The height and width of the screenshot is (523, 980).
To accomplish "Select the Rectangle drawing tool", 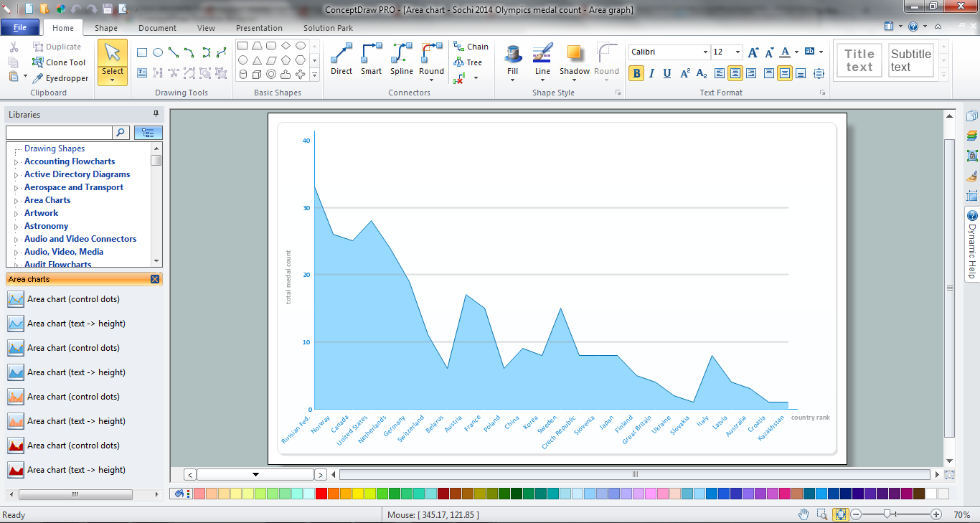I will (x=142, y=52).
